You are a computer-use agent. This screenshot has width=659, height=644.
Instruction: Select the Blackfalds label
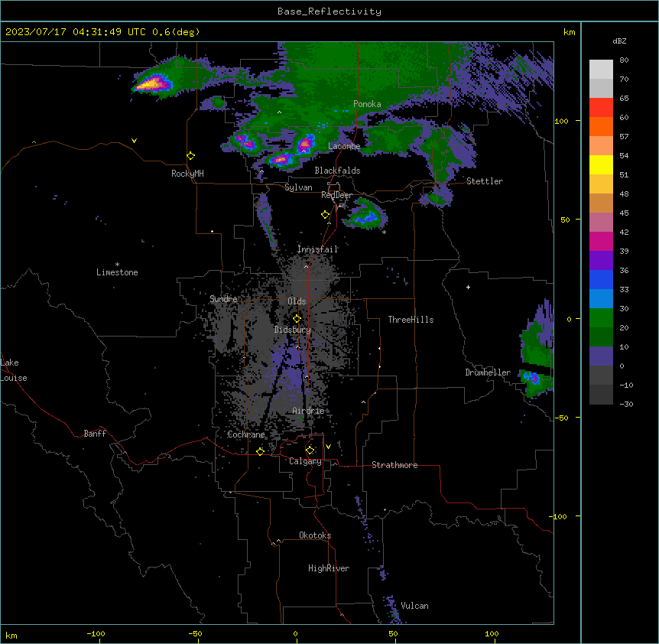tap(337, 171)
